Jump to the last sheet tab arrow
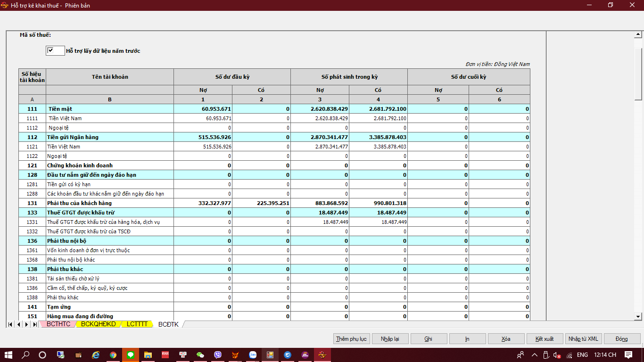This screenshot has width=644, height=362. coord(35,324)
